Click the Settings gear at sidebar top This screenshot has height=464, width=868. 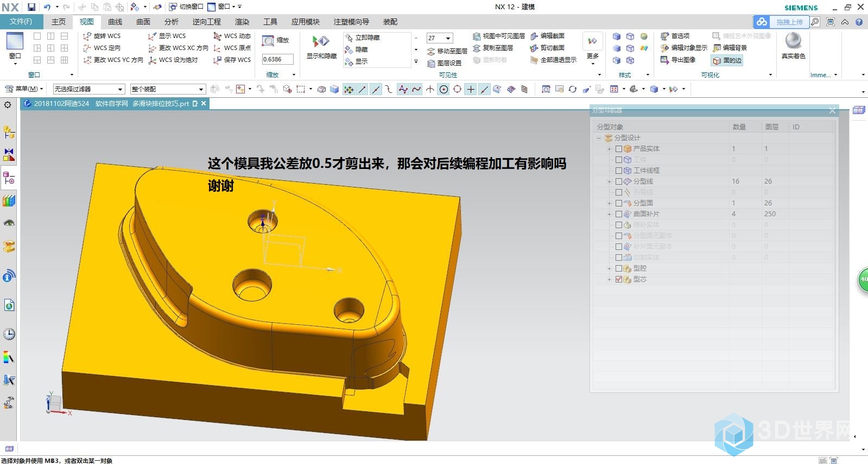tap(8, 105)
